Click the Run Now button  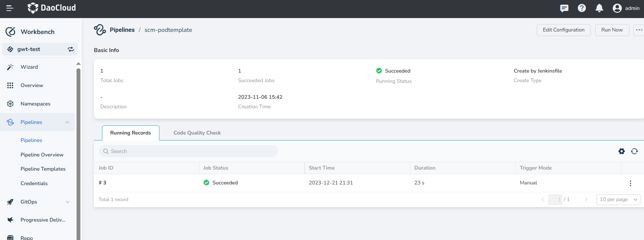612,30
